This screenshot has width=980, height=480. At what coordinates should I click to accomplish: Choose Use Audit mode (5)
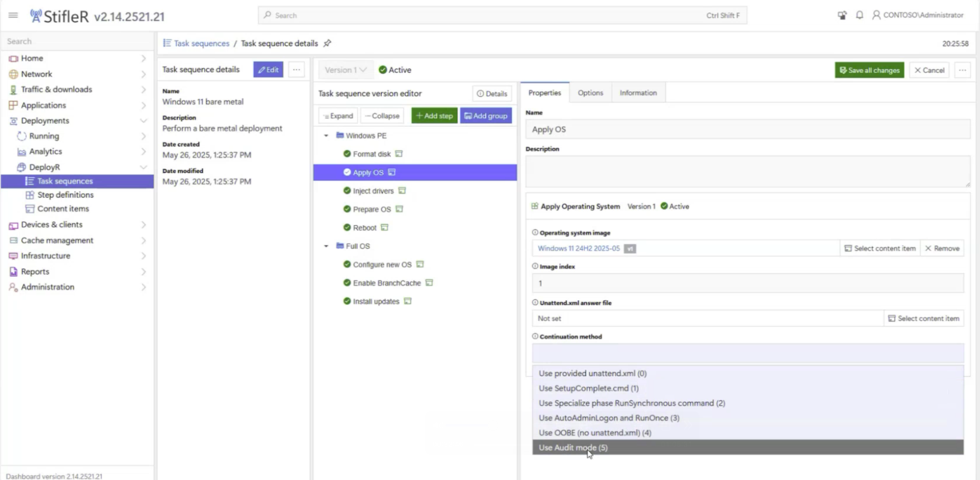(748, 448)
